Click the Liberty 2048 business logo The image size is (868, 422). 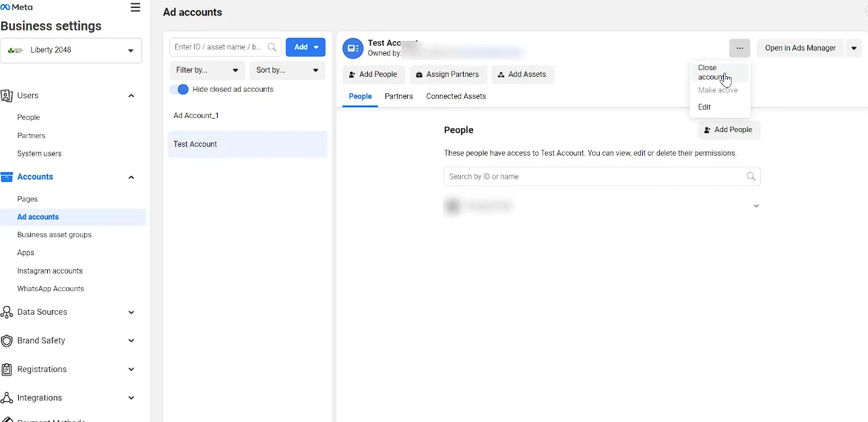pos(15,51)
